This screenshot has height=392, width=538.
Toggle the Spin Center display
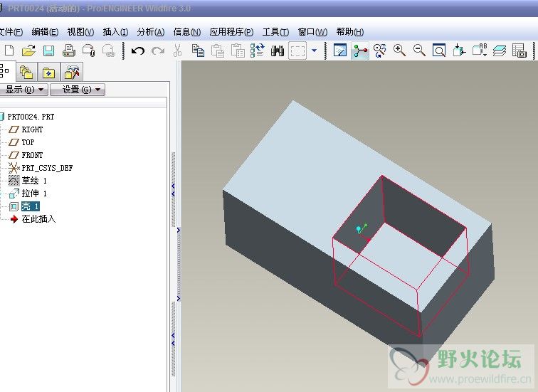360,51
